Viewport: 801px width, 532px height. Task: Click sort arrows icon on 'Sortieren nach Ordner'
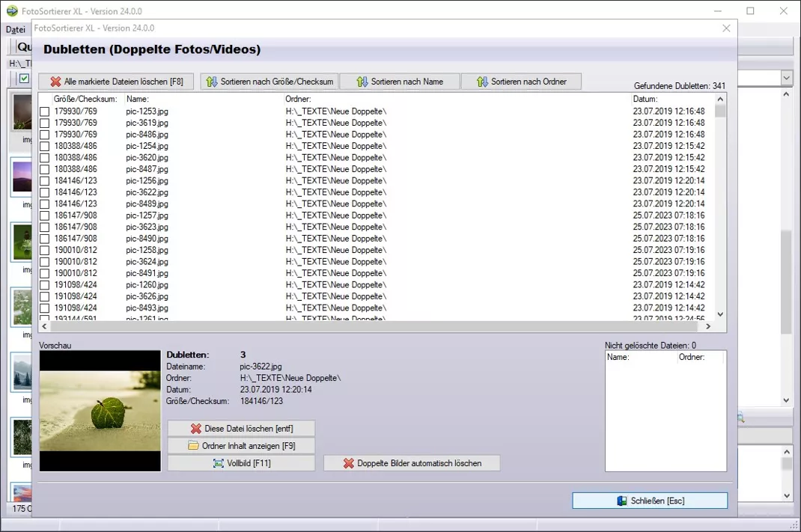[x=482, y=82]
